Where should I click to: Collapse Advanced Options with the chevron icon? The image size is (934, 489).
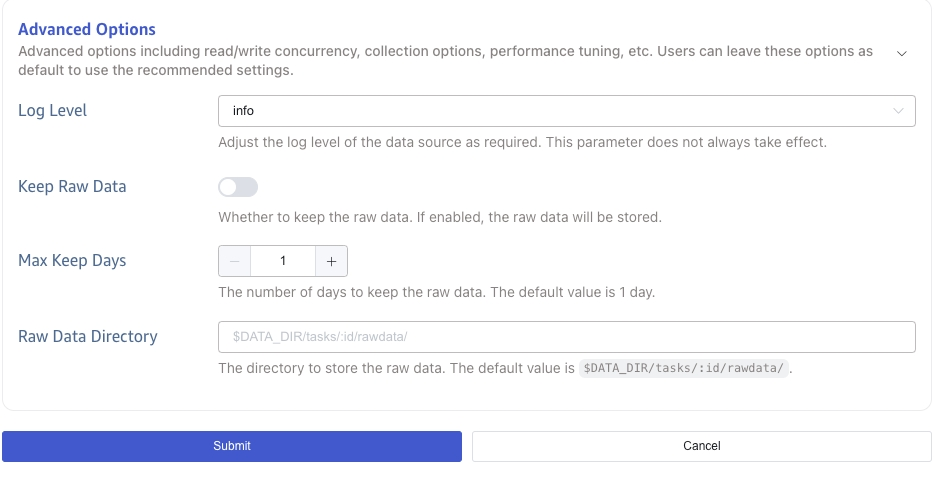pos(901,53)
